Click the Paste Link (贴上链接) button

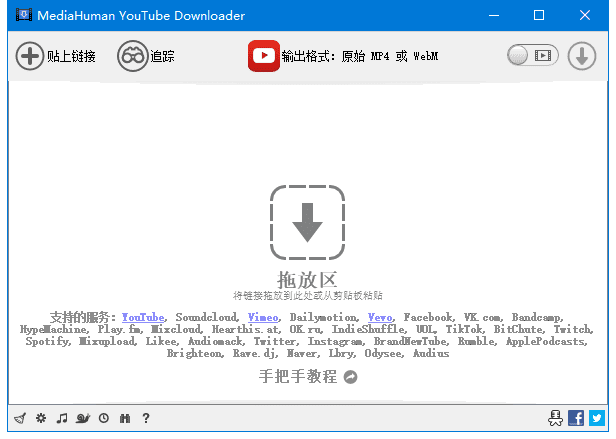click(56, 57)
